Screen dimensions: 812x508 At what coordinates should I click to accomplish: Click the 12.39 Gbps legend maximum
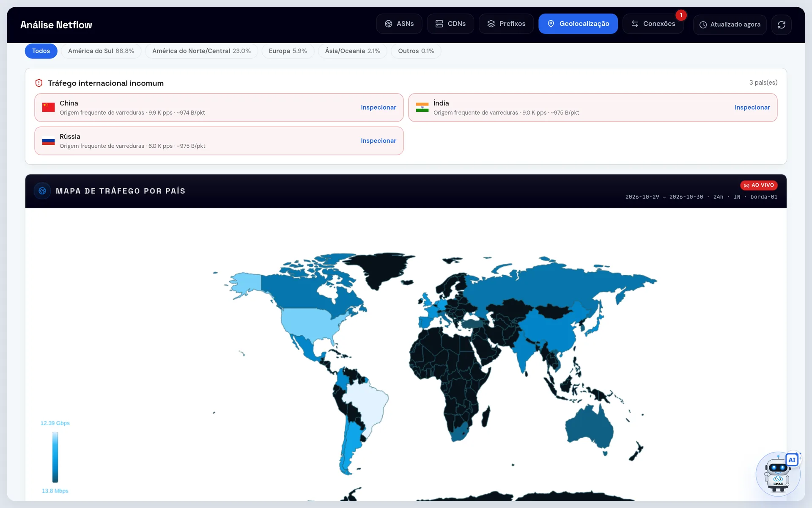point(55,423)
